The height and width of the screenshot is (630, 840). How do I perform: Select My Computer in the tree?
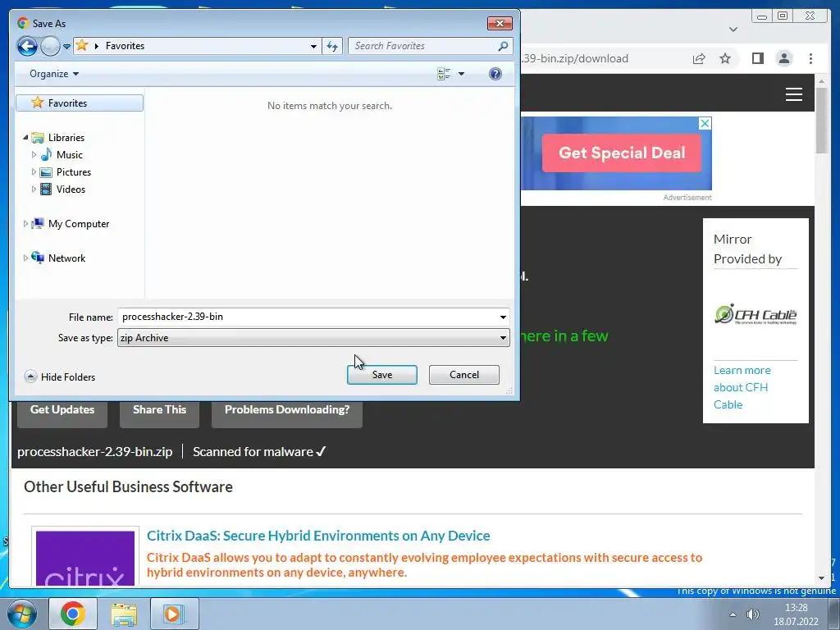click(x=78, y=224)
